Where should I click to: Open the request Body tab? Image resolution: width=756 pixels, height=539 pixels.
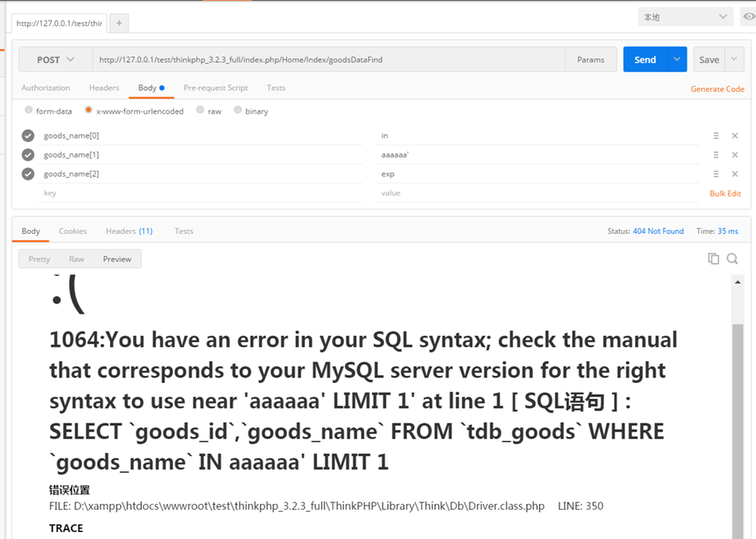pos(151,88)
